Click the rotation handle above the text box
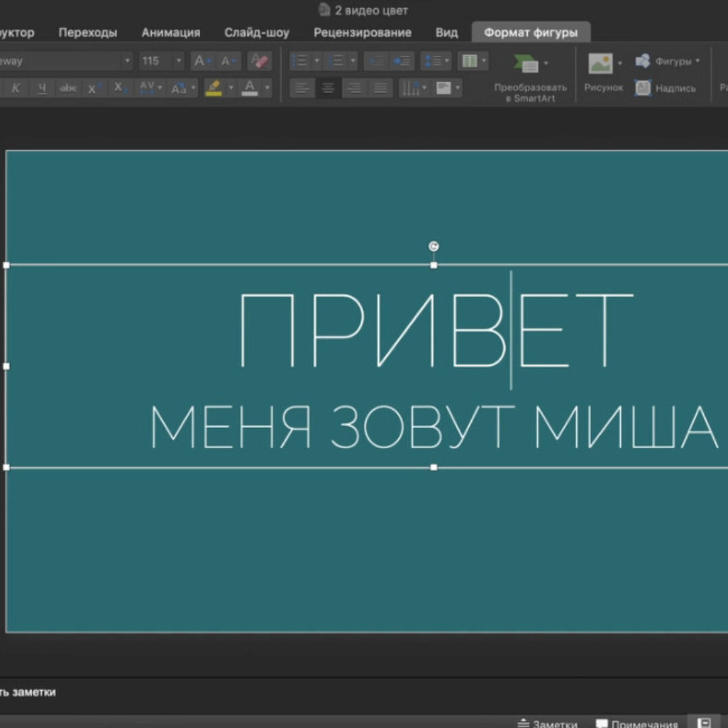The height and width of the screenshot is (728, 728). tap(433, 247)
